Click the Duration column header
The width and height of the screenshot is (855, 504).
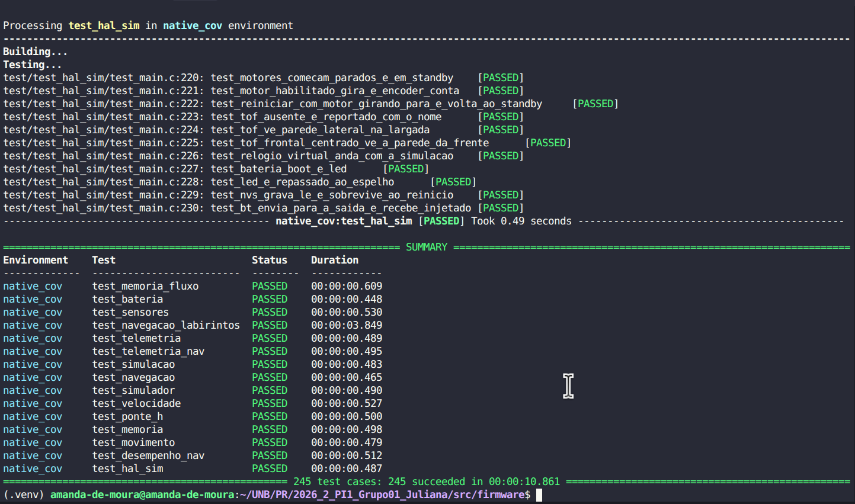coord(335,260)
